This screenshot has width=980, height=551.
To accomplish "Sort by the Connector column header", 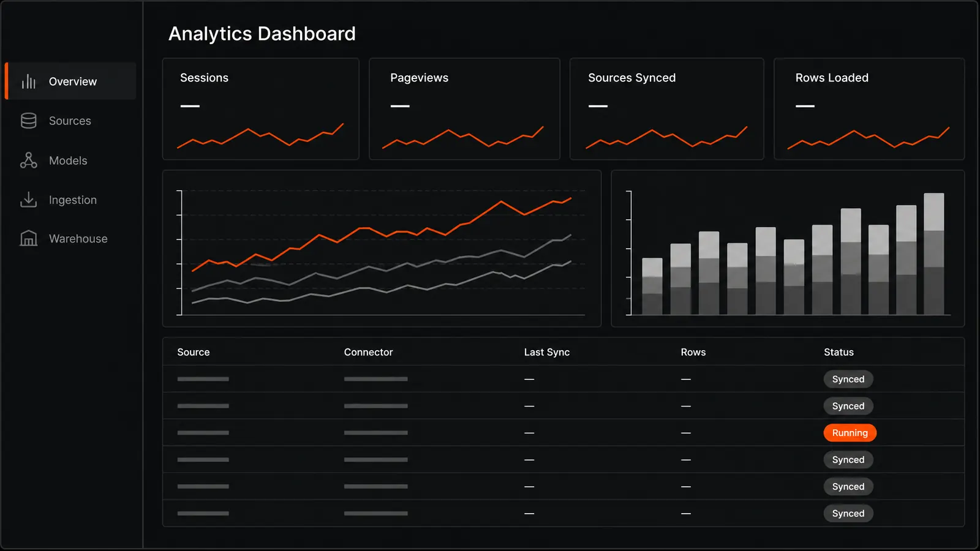I will [368, 352].
